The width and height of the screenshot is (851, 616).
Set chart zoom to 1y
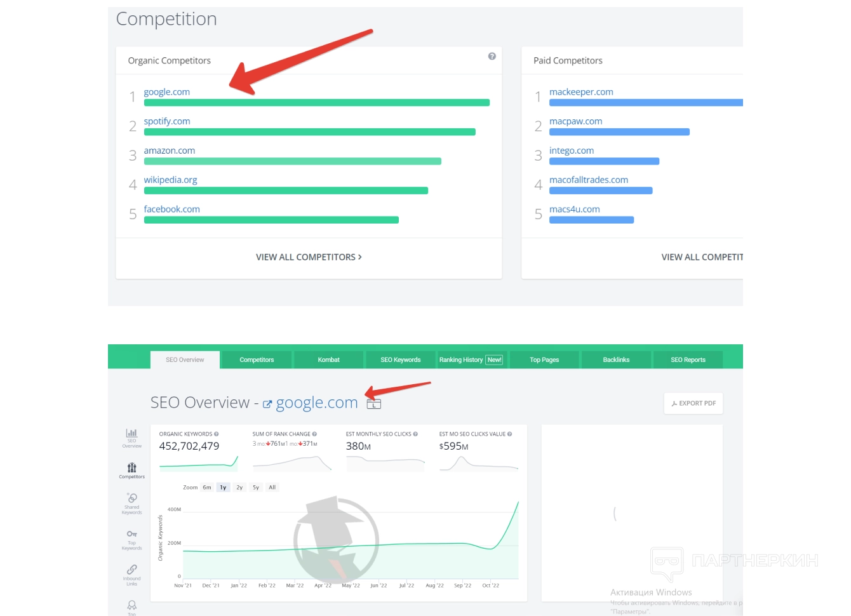point(223,488)
